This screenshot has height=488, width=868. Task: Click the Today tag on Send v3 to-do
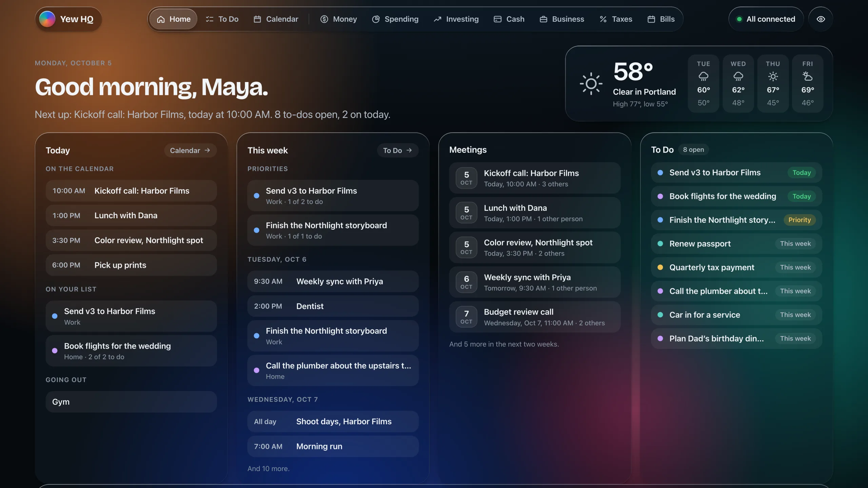click(802, 172)
